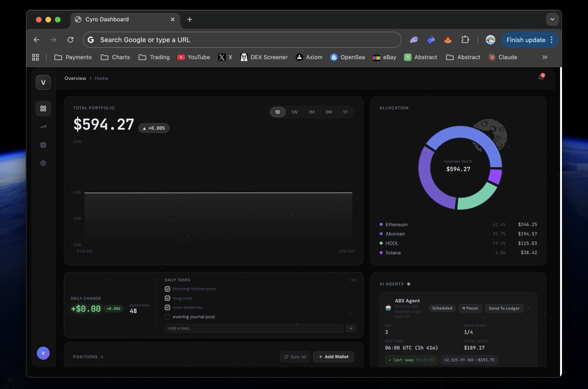
Task: Open the Chrome profile avatar
Action: pos(490,40)
